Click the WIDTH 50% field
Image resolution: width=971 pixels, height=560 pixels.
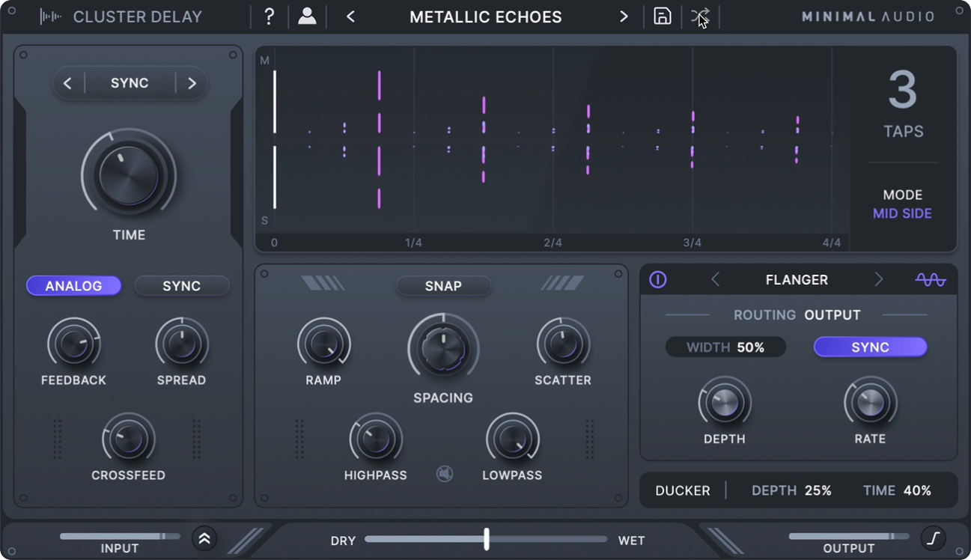click(725, 347)
